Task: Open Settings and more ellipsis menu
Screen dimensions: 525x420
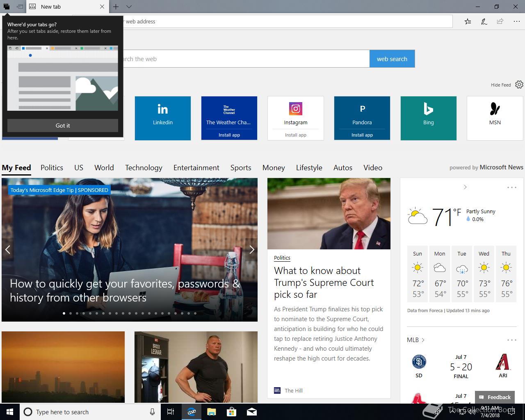Action: click(516, 21)
